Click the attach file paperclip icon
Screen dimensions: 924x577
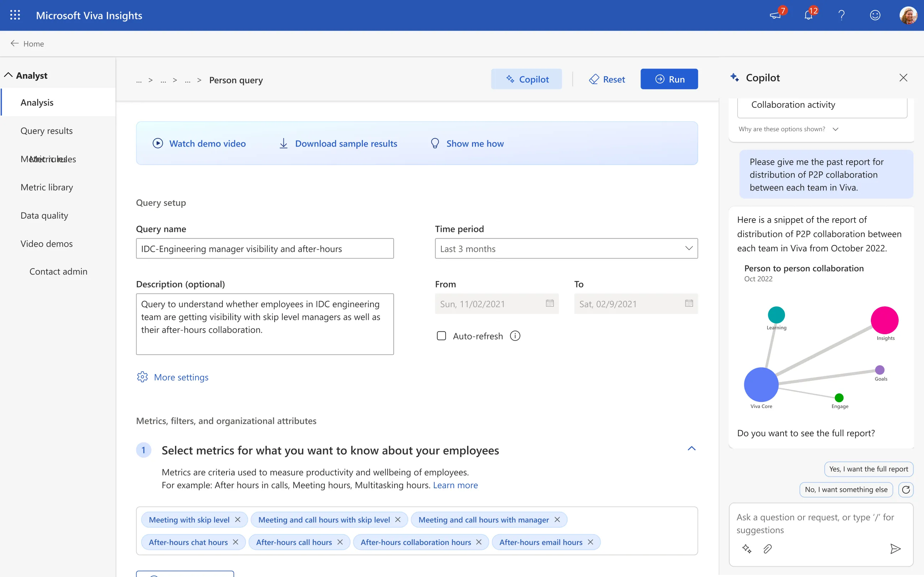click(767, 549)
